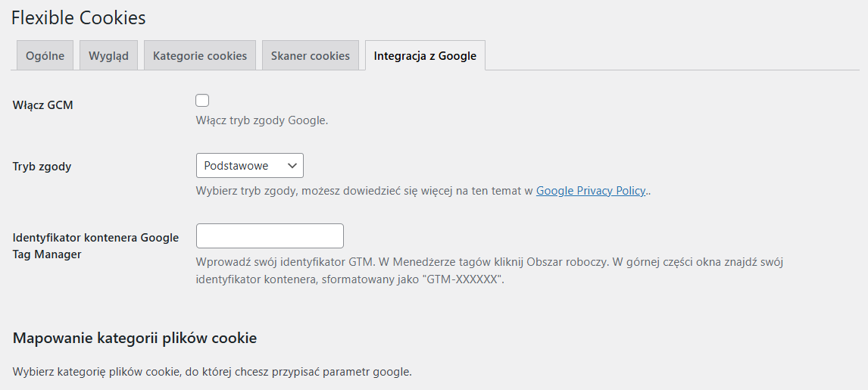868x390 pixels.
Task: Select the Skaner cookies tab
Action: 310,55
